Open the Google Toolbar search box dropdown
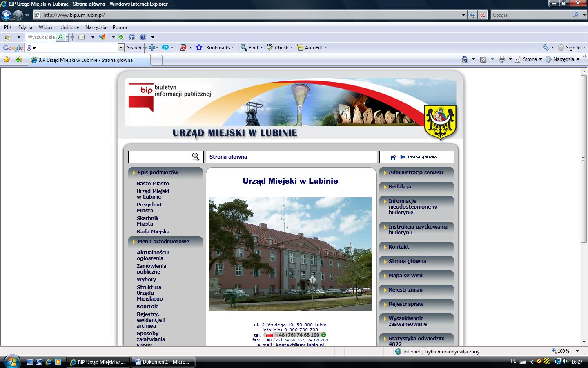Screen dimensions: 588x368 pos(121,48)
